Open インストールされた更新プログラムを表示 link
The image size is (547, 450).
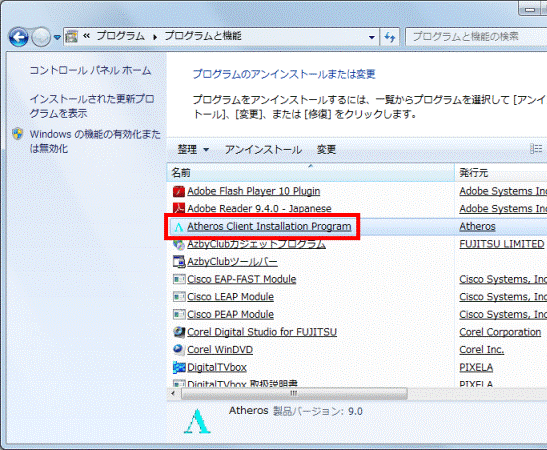point(92,106)
